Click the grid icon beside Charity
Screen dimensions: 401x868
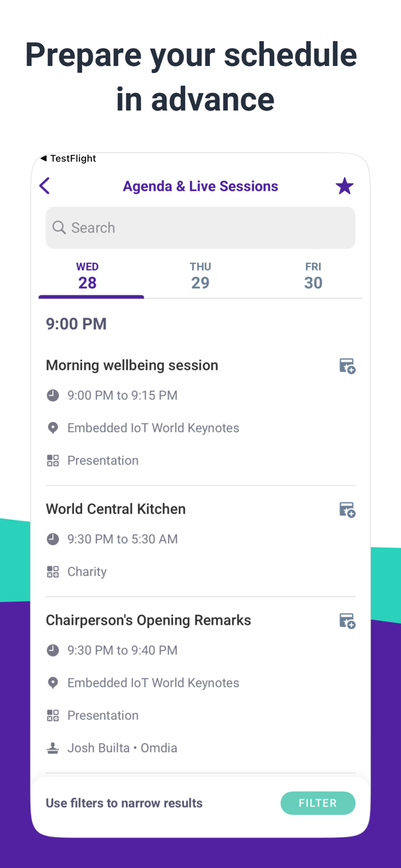click(x=53, y=571)
